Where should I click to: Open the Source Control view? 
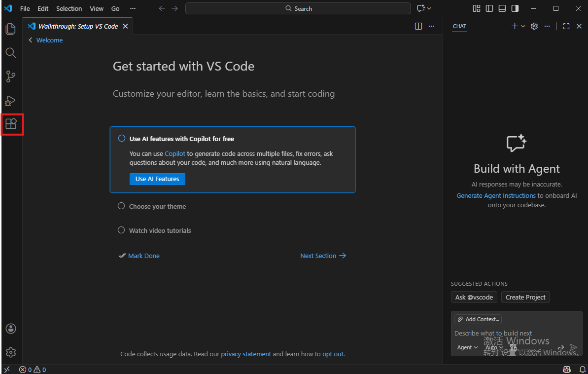tap(11, 76)
